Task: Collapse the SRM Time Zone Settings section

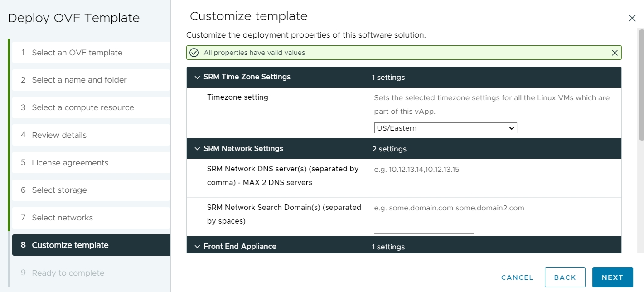Action: pyautogui.click(x=197, y=77)
